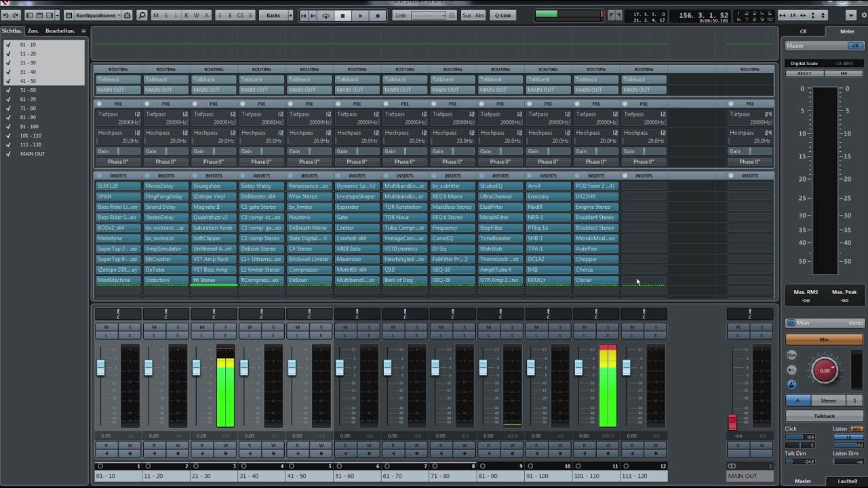Toggle the Sus suspend link button
The width and height of the screenshot is (868, 488).
tap(467, 15)
